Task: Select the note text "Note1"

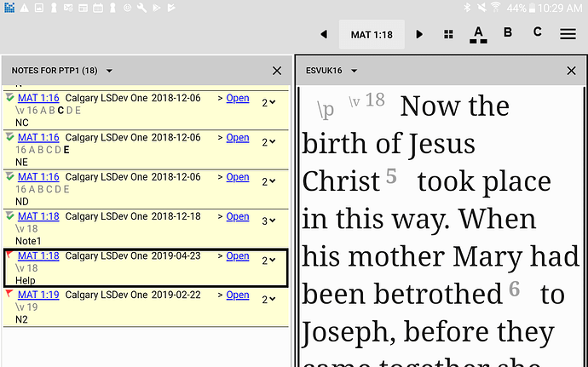Action: point(28,241)
